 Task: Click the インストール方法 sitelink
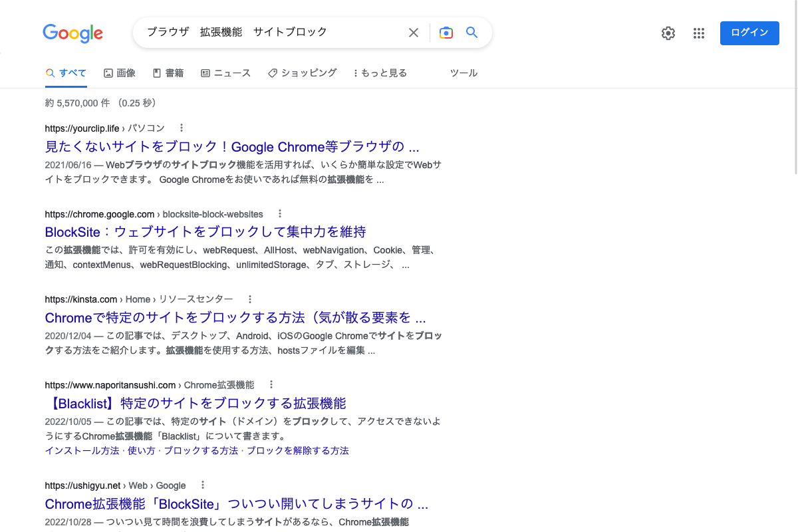click(x=82, y=451)
